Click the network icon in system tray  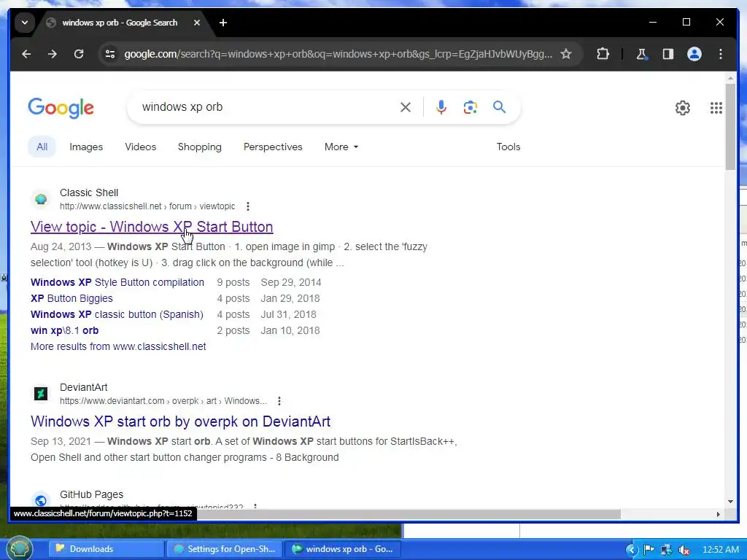click(x=666, y=550)
